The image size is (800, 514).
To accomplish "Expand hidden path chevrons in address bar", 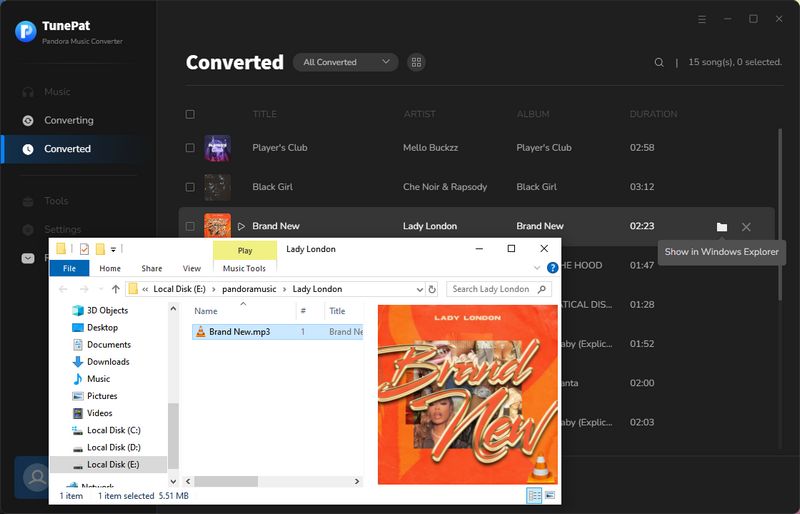I will tap(145, 289).
